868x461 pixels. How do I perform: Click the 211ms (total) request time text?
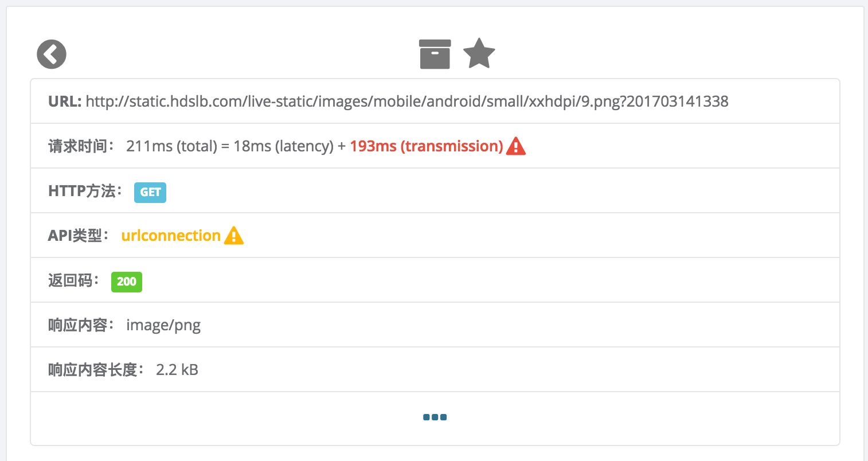point(171,146)
